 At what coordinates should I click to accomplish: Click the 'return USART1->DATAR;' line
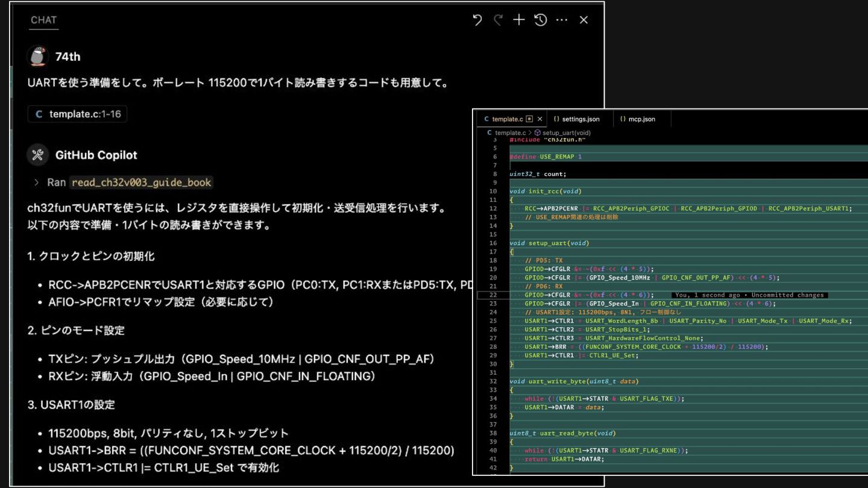564,459
